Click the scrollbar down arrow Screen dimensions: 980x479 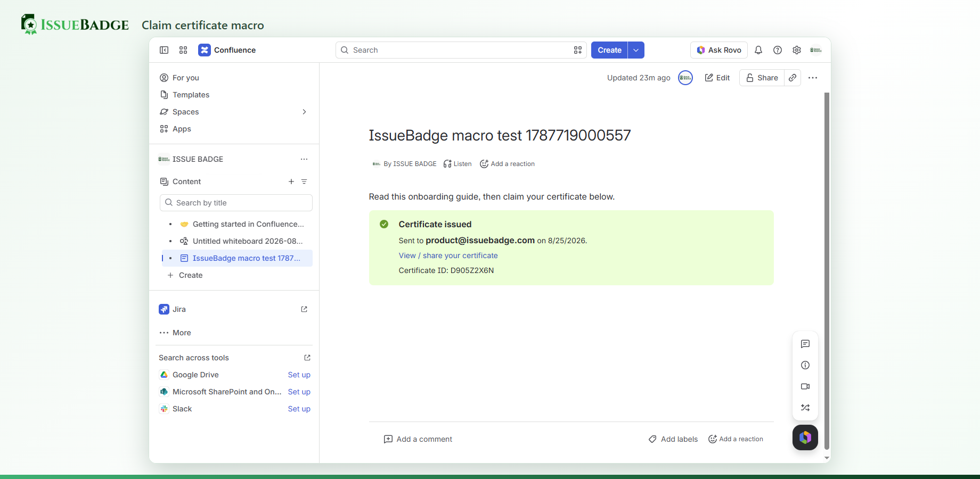click(x=827, y=458)
